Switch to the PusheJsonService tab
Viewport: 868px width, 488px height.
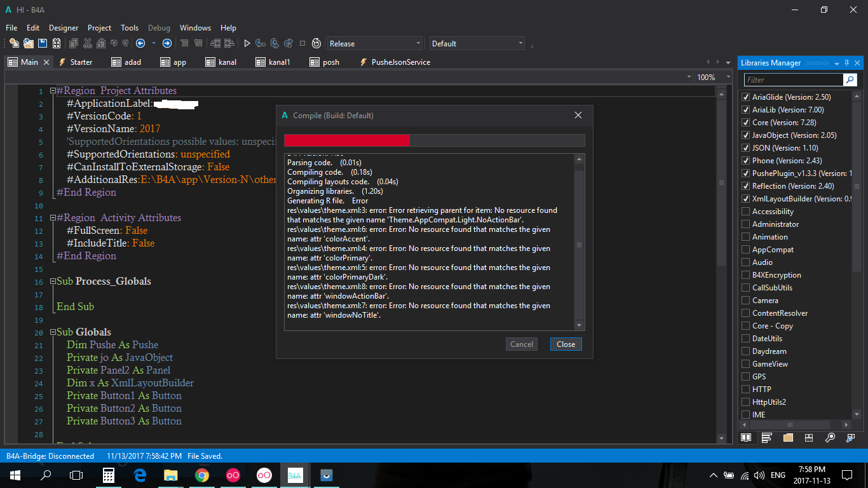(x=400, y=62)
